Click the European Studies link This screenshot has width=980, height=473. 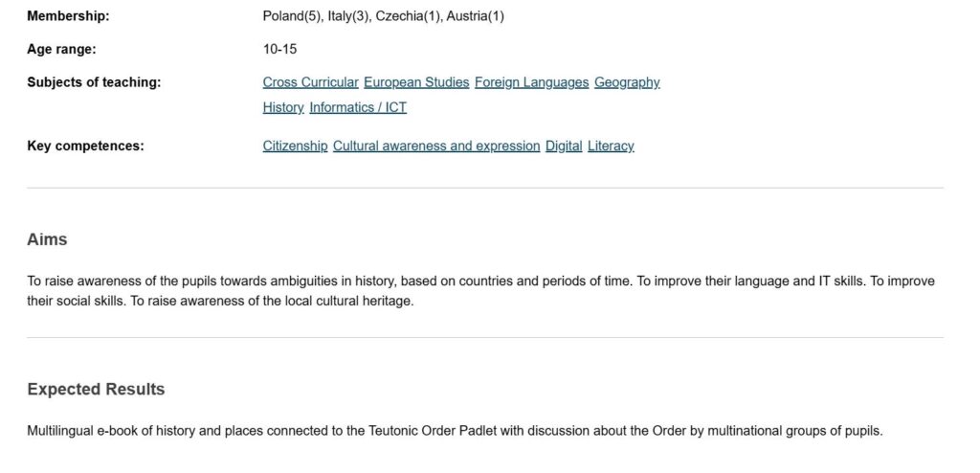[x=416, y=82]
